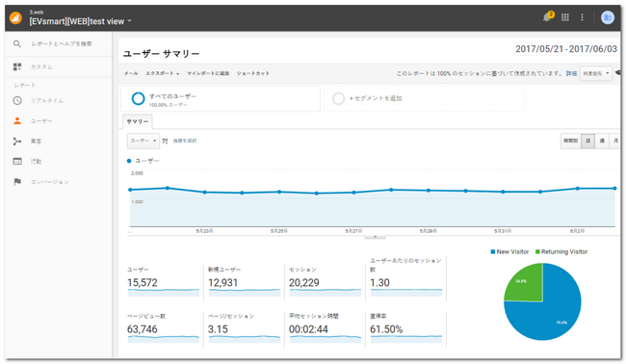Open the エクスポート dropdown menu
The width and height of the screenshot is (626, 364).
pos(162,73)
